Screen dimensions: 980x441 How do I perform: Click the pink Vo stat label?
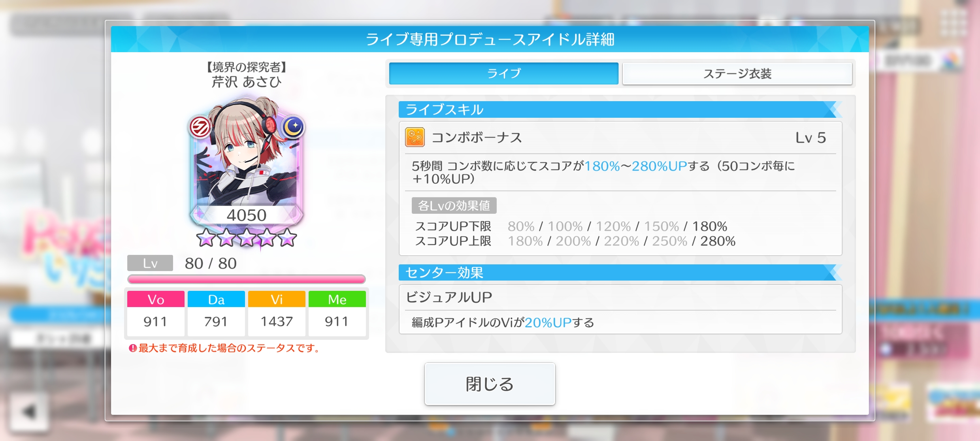(156, 299)
